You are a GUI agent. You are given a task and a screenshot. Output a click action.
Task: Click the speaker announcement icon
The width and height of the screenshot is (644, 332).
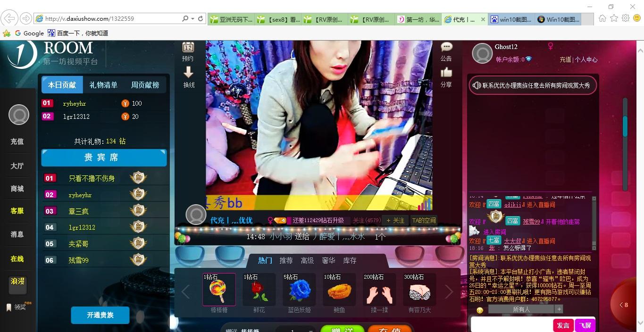point(477,85)
